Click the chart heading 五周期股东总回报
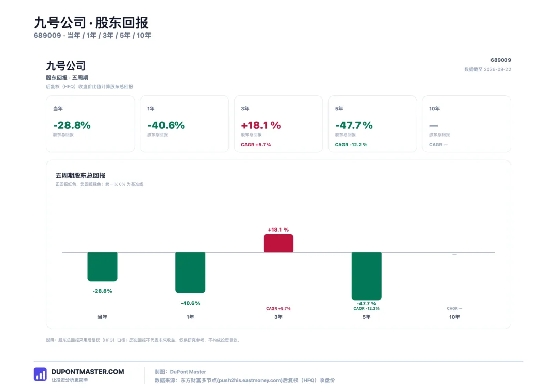This screenshot has width=557, height=392. [x=80, y=175]
